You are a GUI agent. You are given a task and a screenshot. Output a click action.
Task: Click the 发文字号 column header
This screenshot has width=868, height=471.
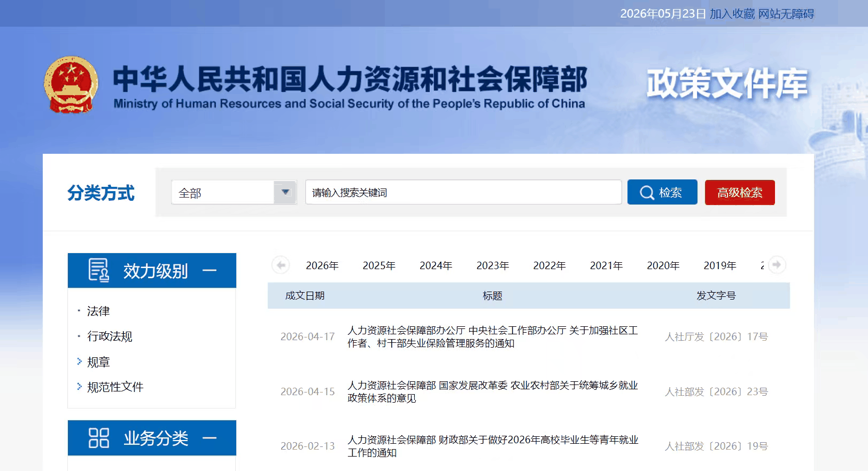tap(716, 296)
